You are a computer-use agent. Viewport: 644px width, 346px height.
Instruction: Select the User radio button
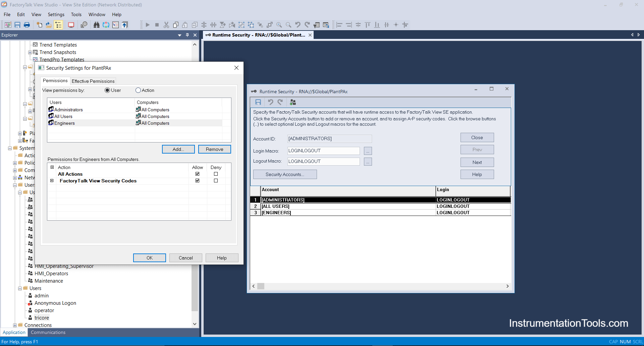107,90
